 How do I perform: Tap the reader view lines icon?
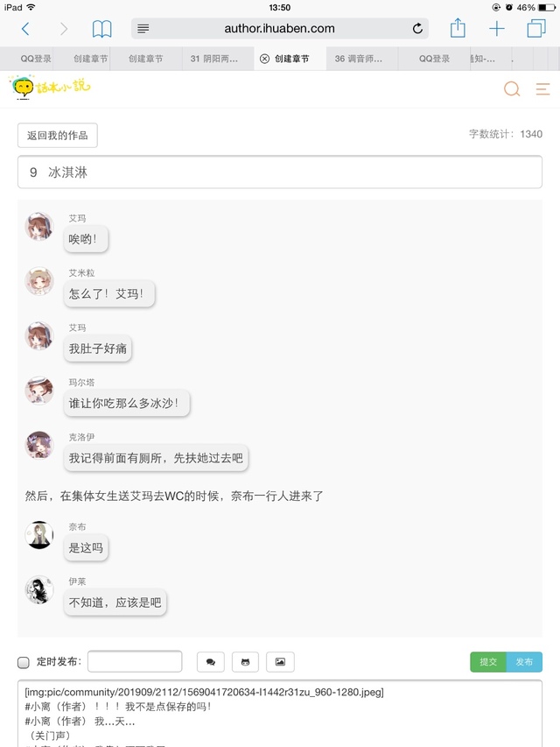click(143, 29)
